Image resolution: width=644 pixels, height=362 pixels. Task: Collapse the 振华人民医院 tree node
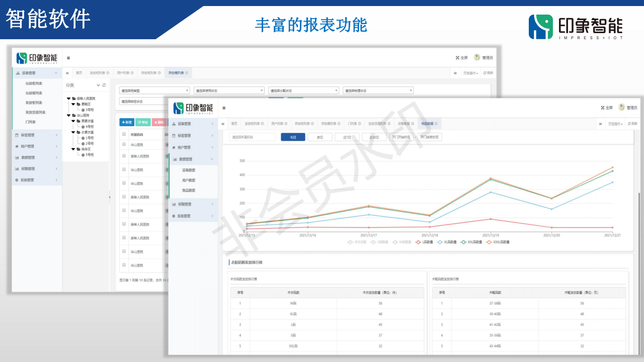68,99
